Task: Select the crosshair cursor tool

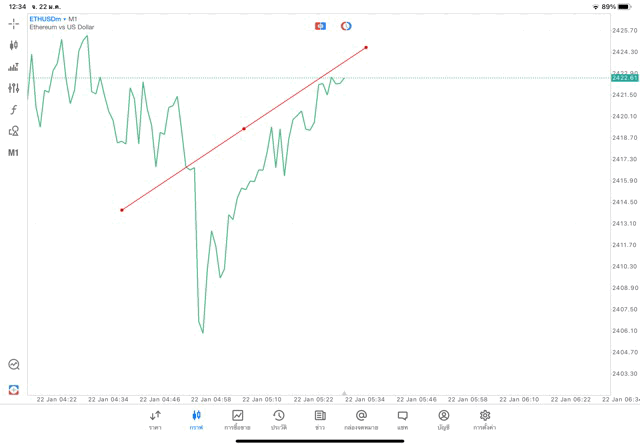Action: (x=13, y=23)
